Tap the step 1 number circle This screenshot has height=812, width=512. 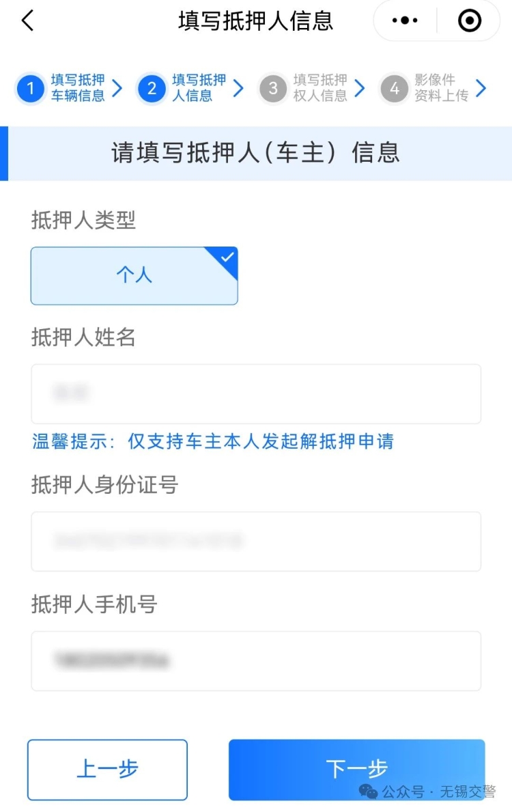point(30,88)
